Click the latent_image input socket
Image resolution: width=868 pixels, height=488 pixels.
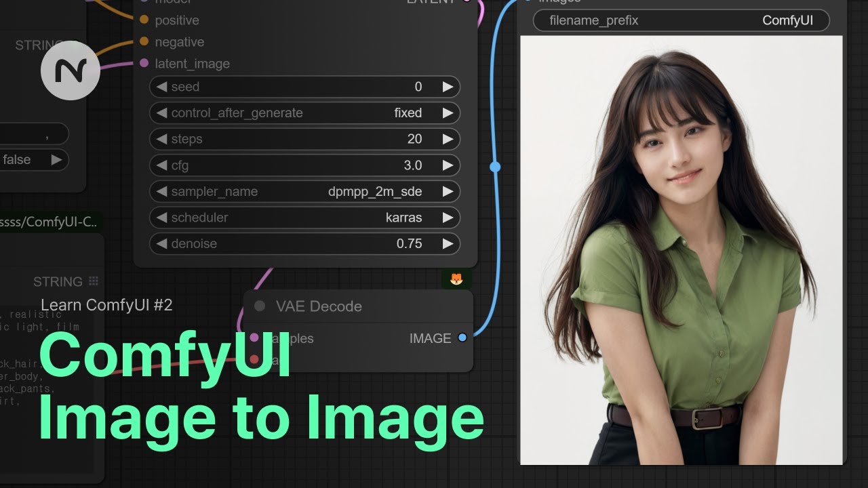[144, 64]
